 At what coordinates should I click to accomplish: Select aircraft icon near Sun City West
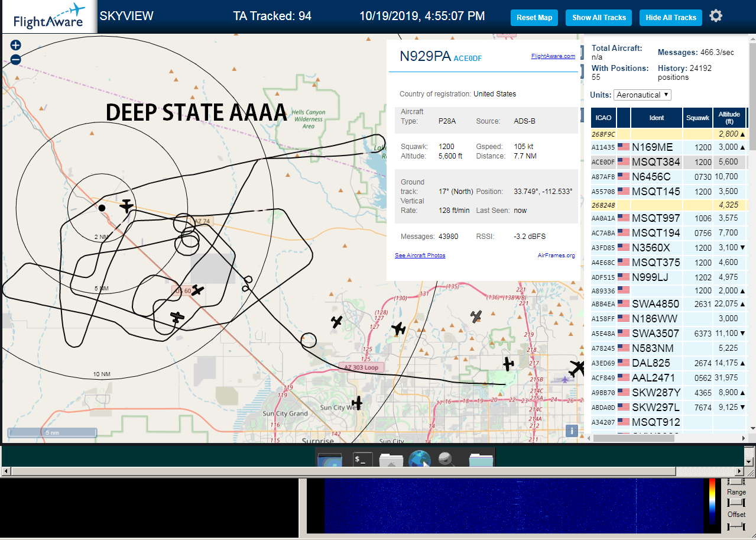tap(356, 403)
